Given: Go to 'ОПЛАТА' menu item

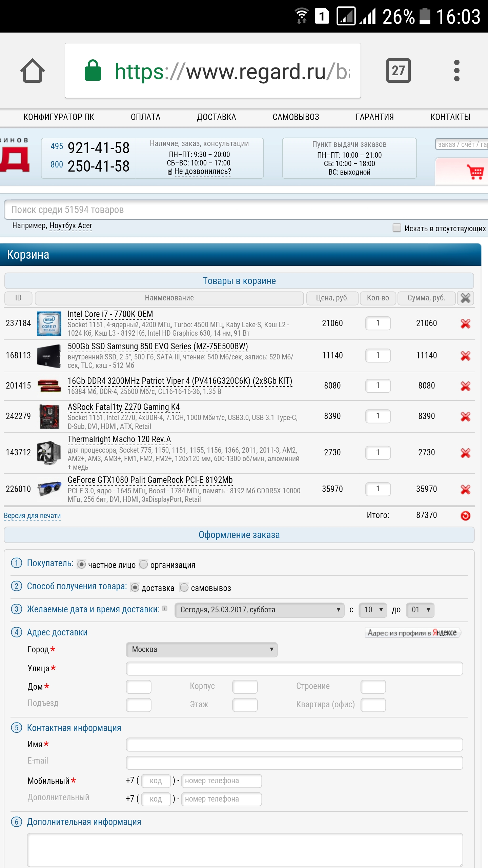Looking at the screenshot, I should point(146,117).
